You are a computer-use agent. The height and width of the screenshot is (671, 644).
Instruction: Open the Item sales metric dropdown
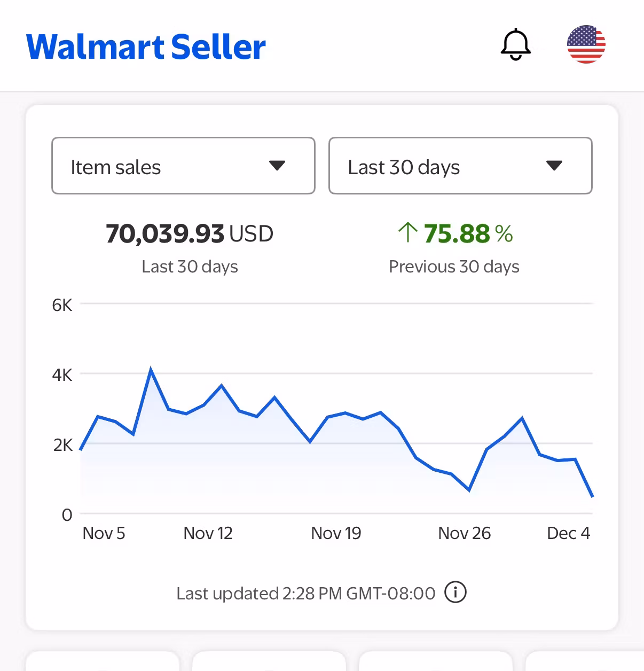[x=183, y=166]
